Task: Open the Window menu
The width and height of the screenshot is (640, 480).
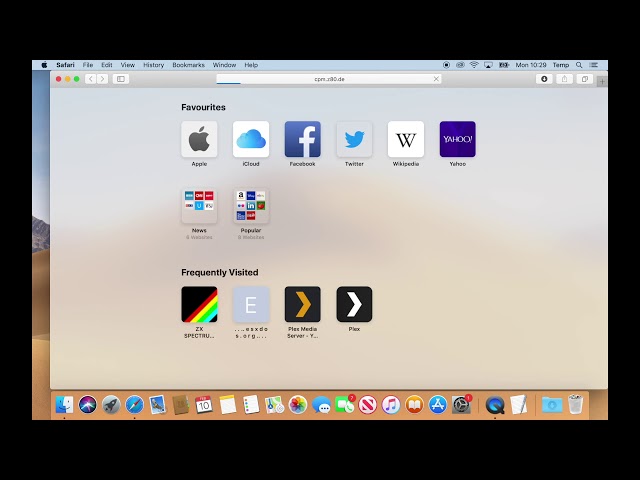Action: coord(224,65)
